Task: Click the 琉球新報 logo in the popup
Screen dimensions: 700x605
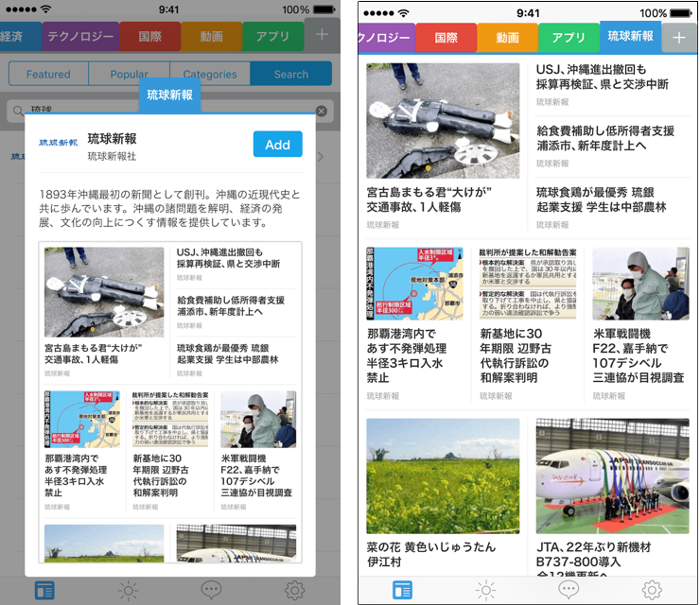Action: click(59, 143)
